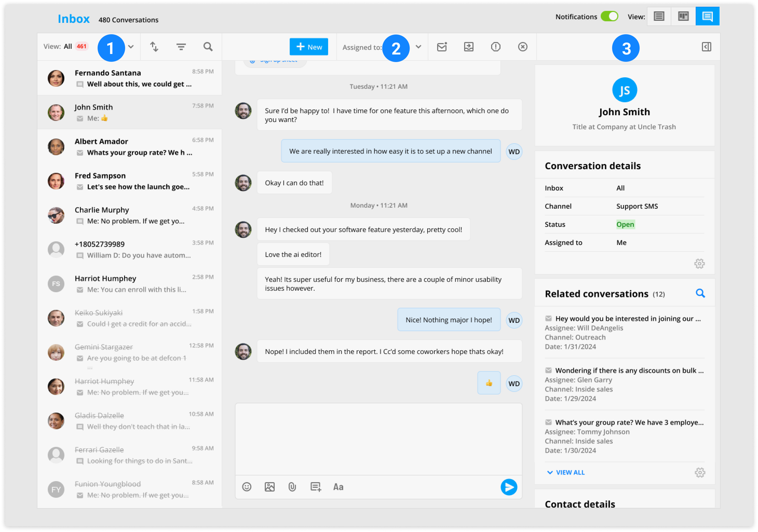
Task: Open Albert Amador's conversation
Action: 129,146
